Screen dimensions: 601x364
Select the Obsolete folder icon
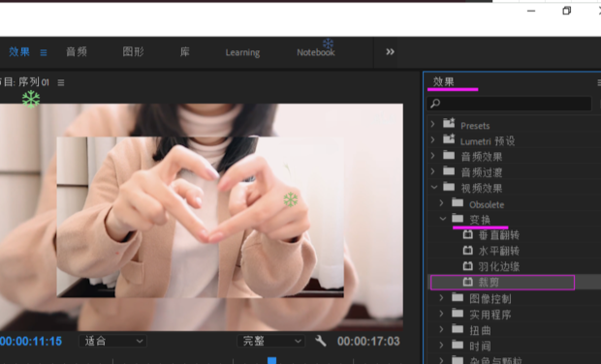pyautogui.click(x=458, y=202)
